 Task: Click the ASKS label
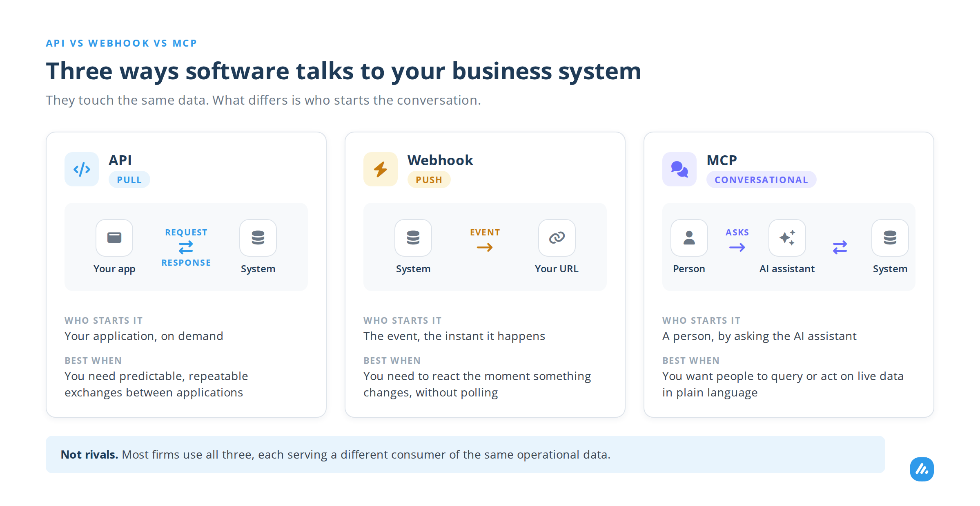pos(737,232)
